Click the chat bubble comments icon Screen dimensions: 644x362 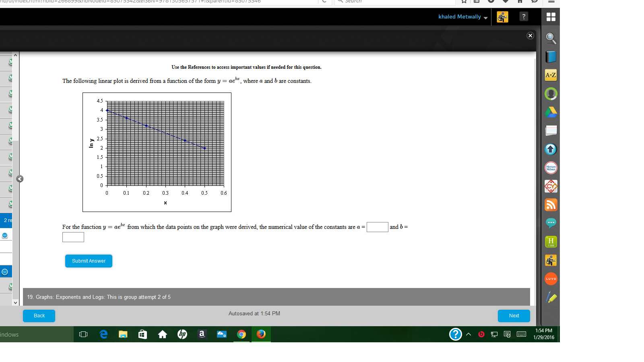(551, 223)
